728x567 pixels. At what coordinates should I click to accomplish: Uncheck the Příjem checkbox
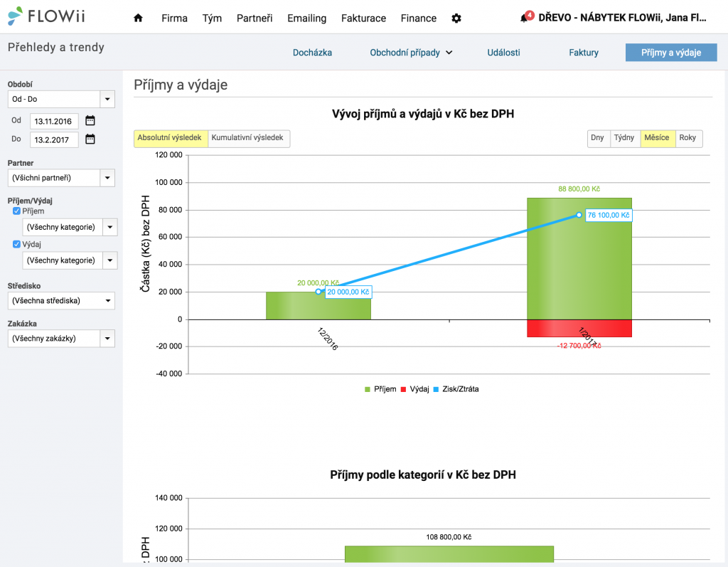[x=17, y=211]
